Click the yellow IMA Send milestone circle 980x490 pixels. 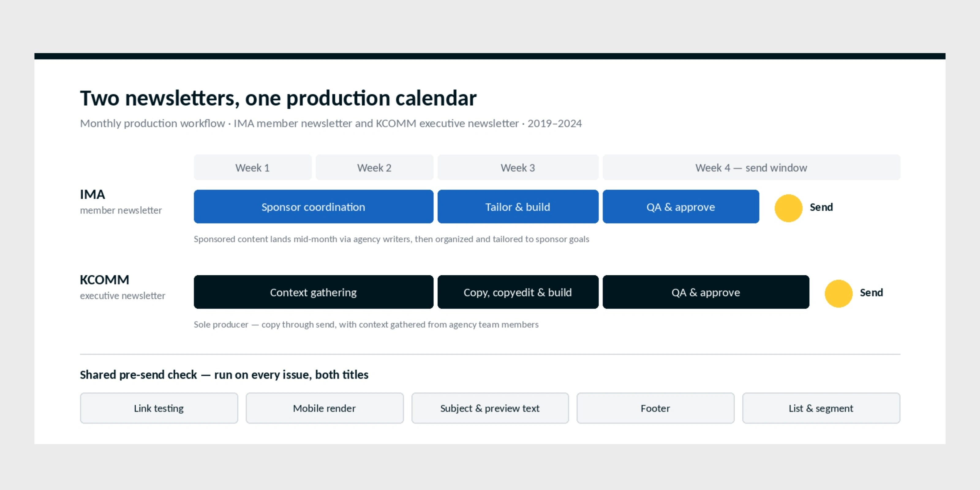tap(788, 208)
